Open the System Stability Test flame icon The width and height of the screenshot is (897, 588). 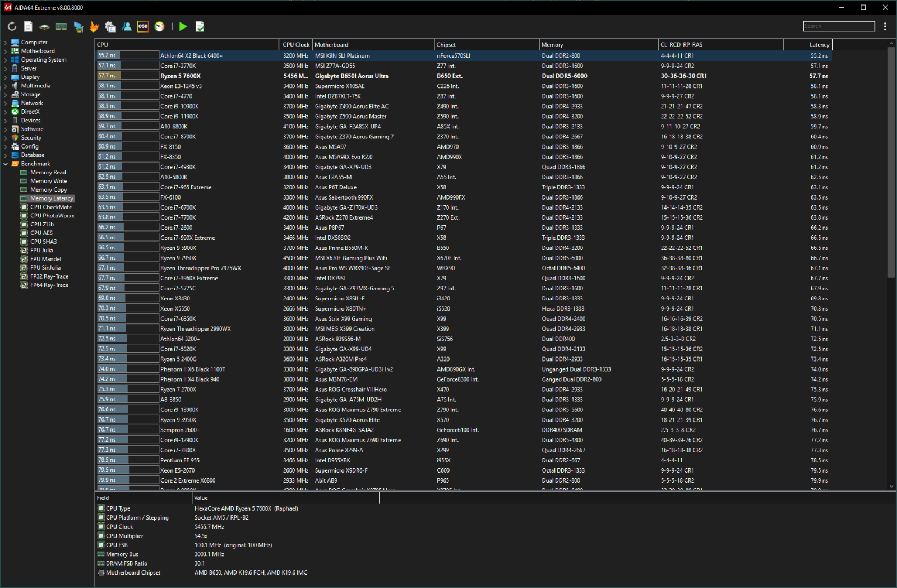click(x=94, y=26)
